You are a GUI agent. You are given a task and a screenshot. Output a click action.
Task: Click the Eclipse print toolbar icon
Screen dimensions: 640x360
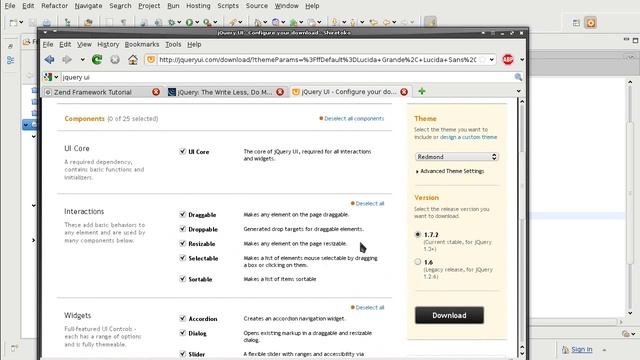[47, 22]
